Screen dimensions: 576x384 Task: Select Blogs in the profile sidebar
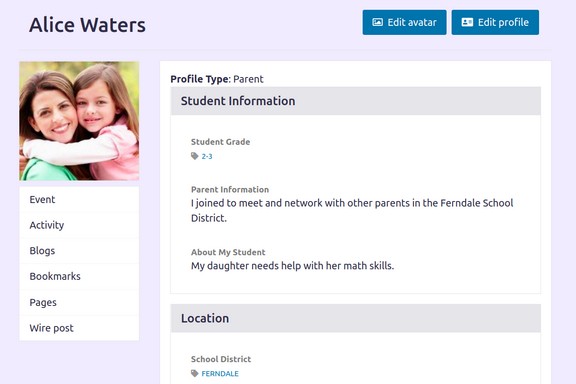coord(79,251)
